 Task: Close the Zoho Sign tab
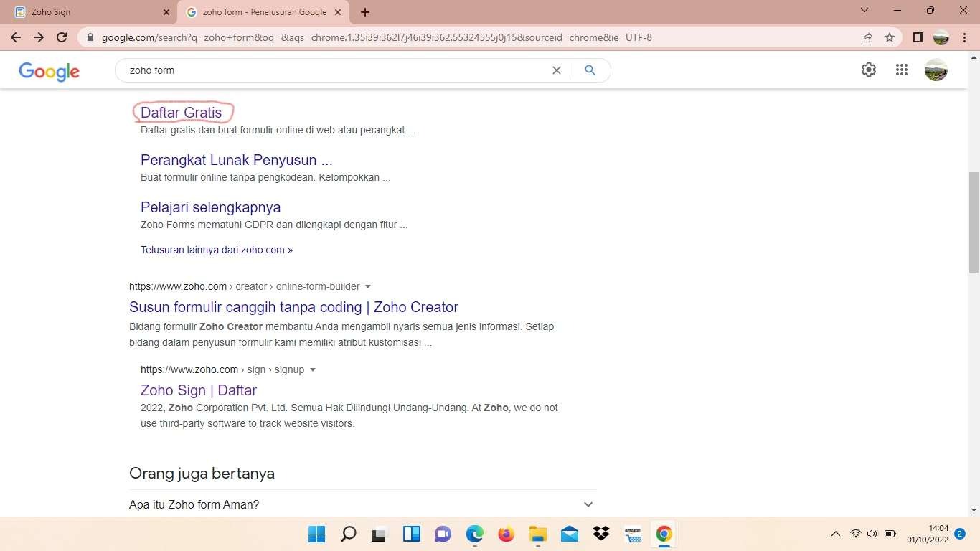[166, 12]
